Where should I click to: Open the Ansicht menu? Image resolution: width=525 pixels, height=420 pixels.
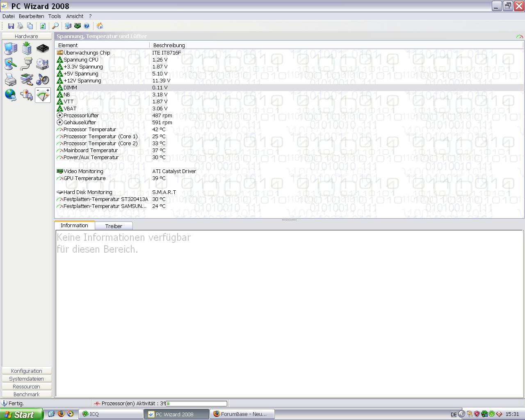click(x=75, y=16)
